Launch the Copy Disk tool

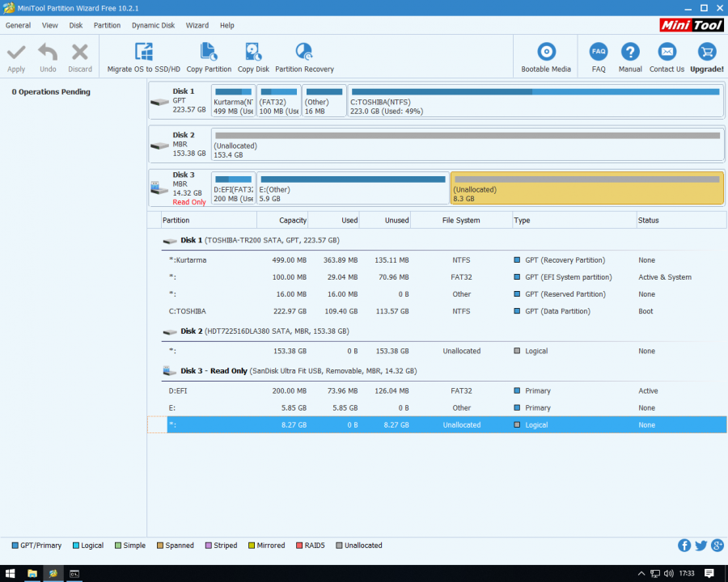click(x=253, y=53)
